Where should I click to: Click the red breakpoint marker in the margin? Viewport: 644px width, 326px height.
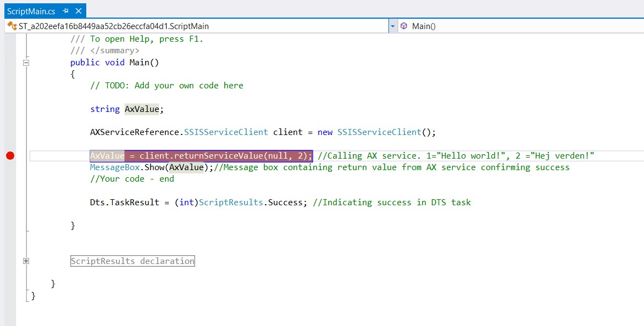(x=10, y=156)
